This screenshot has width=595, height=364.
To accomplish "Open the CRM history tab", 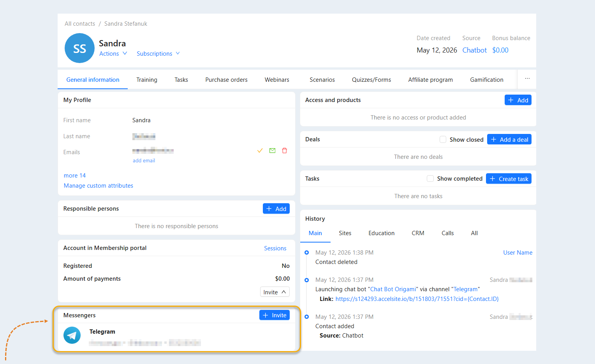I will pos(418,233).
